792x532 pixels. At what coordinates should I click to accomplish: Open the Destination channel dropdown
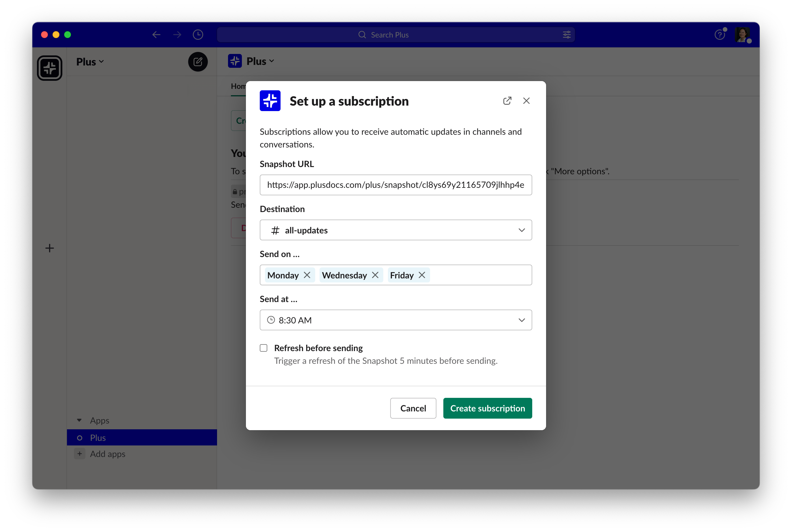click(x=396, y=230)
